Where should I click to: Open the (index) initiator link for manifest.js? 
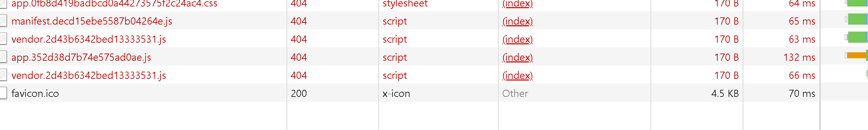click(517, 21)
